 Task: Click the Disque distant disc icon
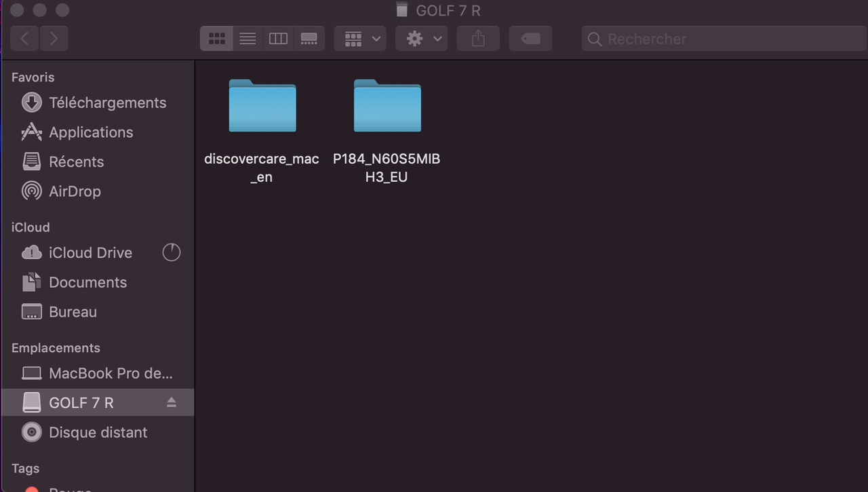point(32,432)
